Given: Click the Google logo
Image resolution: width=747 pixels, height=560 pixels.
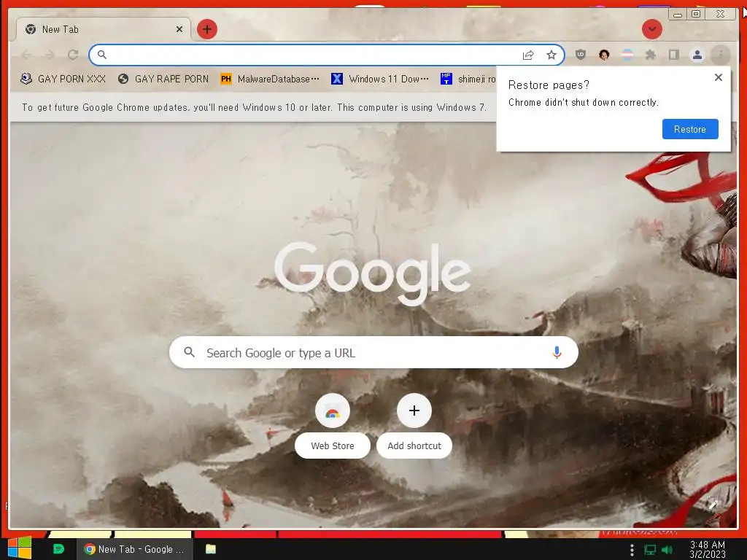Looking at the screenshot, I should [373, 273].
